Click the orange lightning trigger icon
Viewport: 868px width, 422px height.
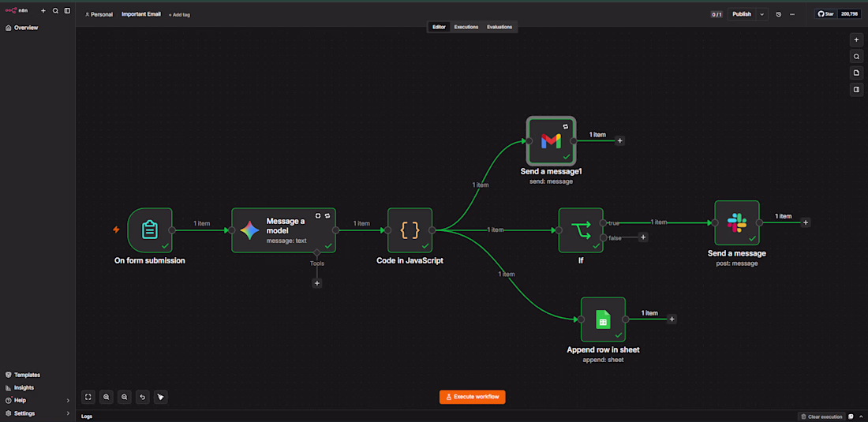click(x=116, y=230)
